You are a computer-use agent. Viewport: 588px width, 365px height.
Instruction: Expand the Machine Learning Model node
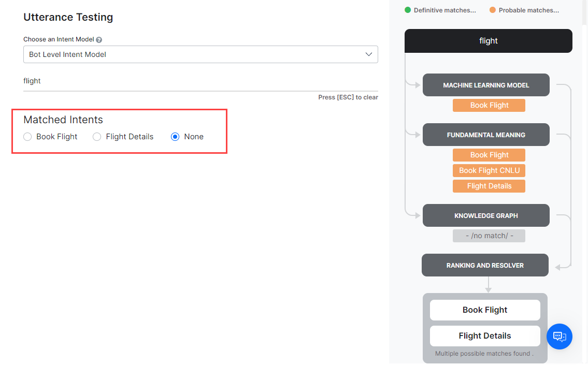pyautogui.click(x=486, y=85)
